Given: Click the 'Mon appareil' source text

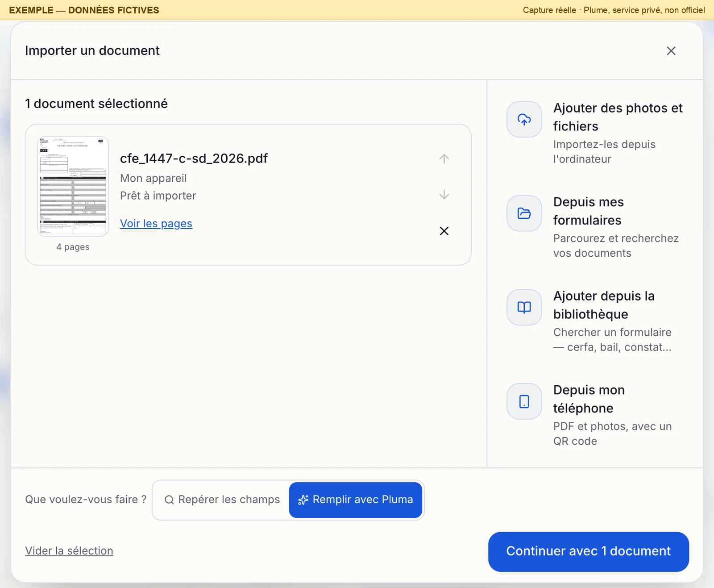Looking at the screenshot, I should pos(153,178).
